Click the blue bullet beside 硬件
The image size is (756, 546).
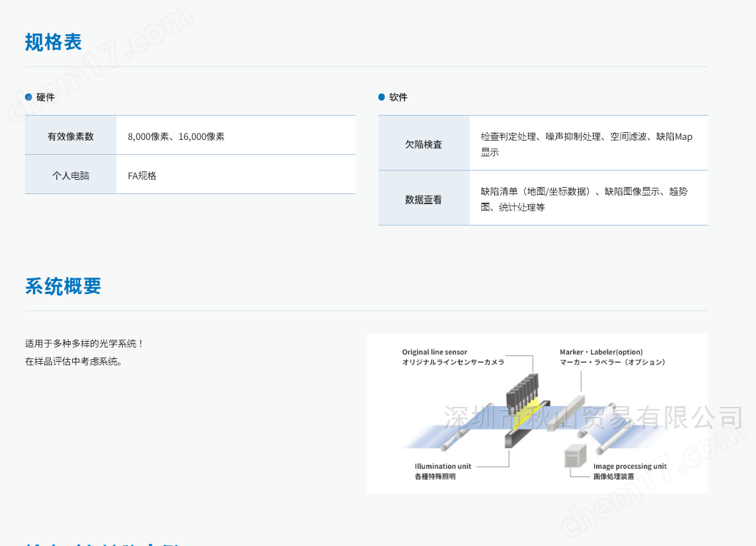click(29, 97)
